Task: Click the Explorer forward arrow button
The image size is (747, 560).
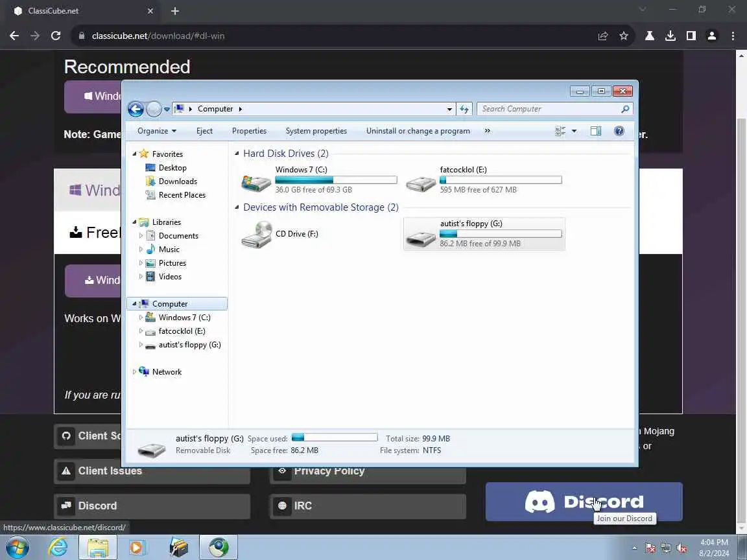Action: 154,109
